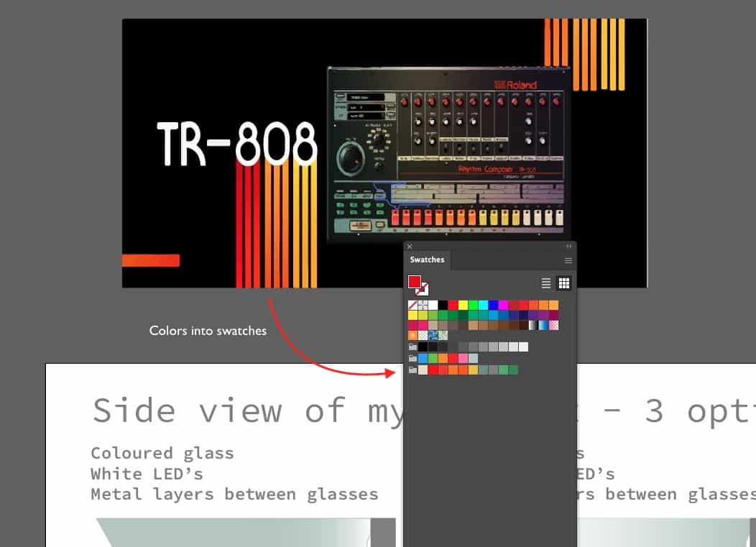Select the orange stripes in artboard's top-right

click(x=585, y=54)
